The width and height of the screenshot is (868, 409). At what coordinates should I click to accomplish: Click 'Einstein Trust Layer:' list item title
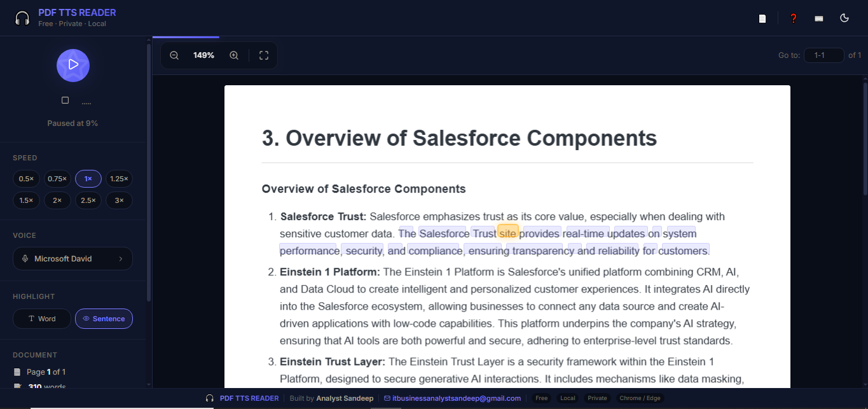tap(333, 362)
